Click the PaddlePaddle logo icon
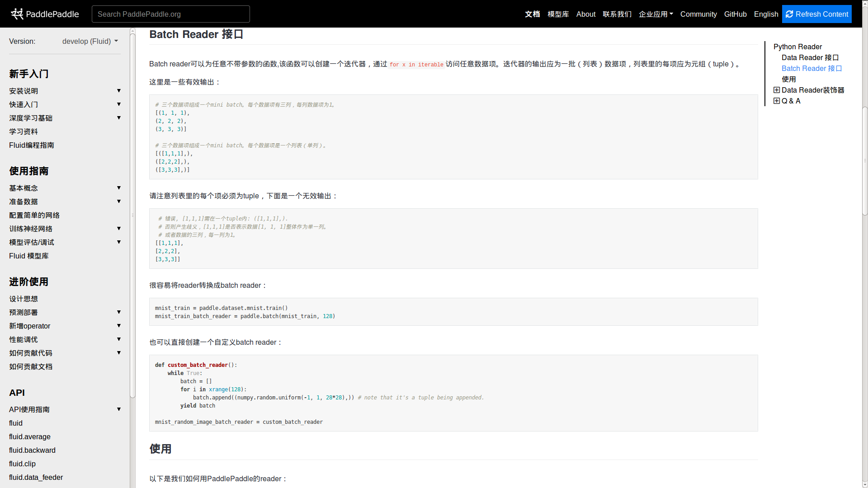The image size is (868, 488). pyautogui.click(x=17, y=14)
